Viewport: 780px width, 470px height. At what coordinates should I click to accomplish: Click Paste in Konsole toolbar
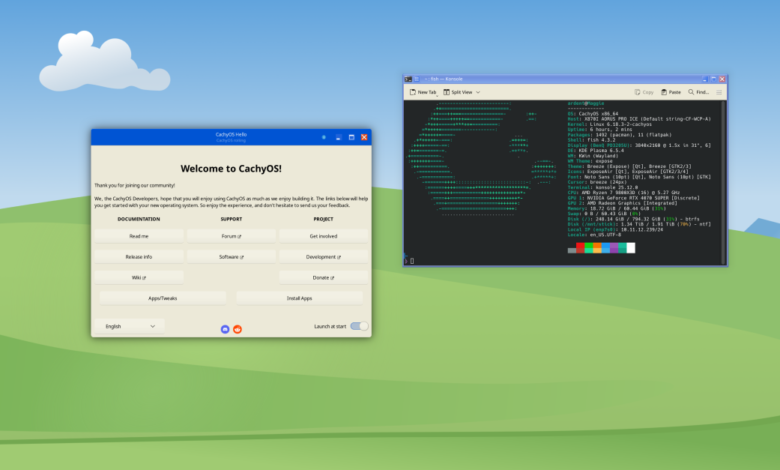tap(671, 92)
